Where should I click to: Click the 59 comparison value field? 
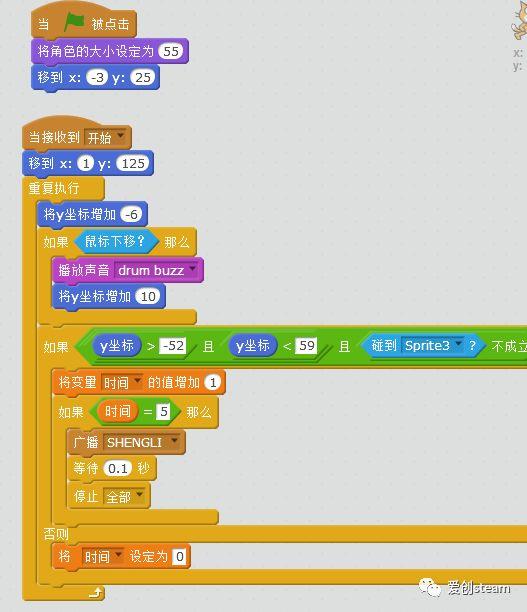point(307,345)
